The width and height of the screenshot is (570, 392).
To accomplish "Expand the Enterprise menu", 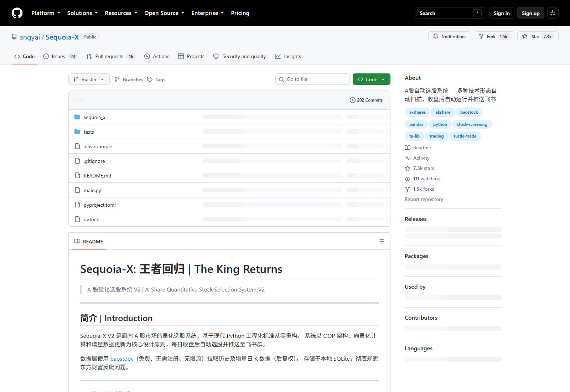I will click(207, 13).
